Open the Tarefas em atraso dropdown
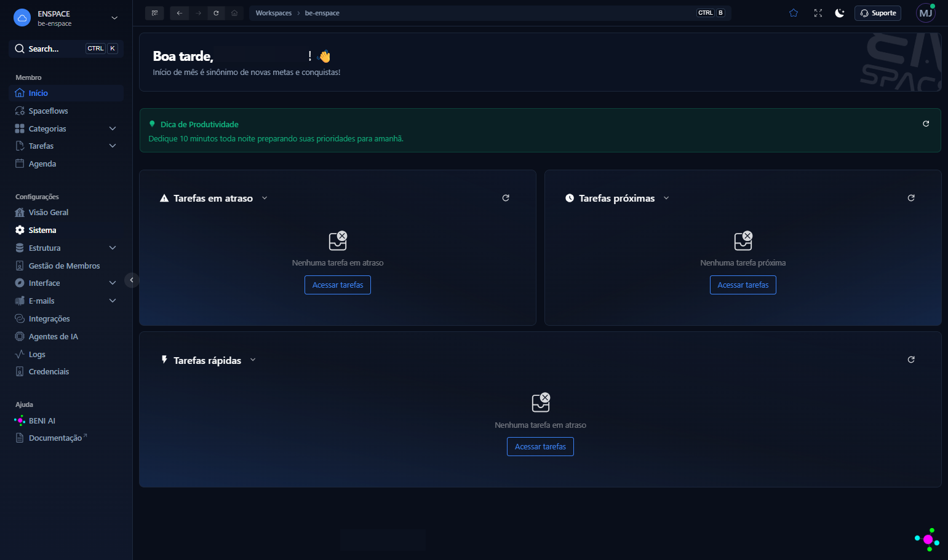The image size is (948, 560). click(x=265, y=198)
